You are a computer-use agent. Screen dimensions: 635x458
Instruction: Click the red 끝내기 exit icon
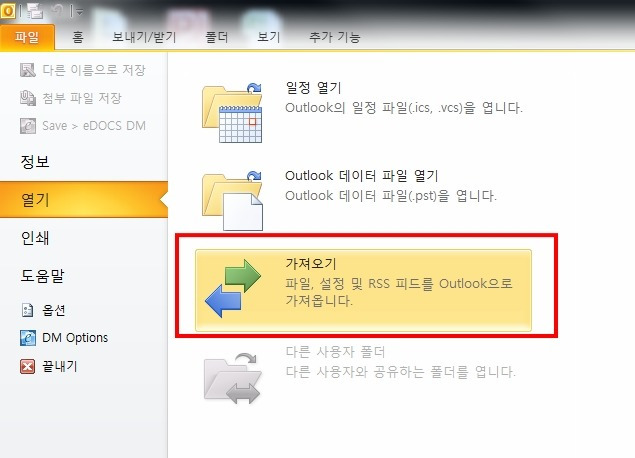tap(27, 366)
